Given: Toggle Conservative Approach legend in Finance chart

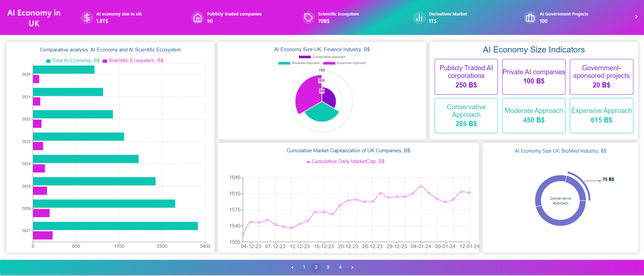Looking at the screenshot, I should [x=322, y=57].
